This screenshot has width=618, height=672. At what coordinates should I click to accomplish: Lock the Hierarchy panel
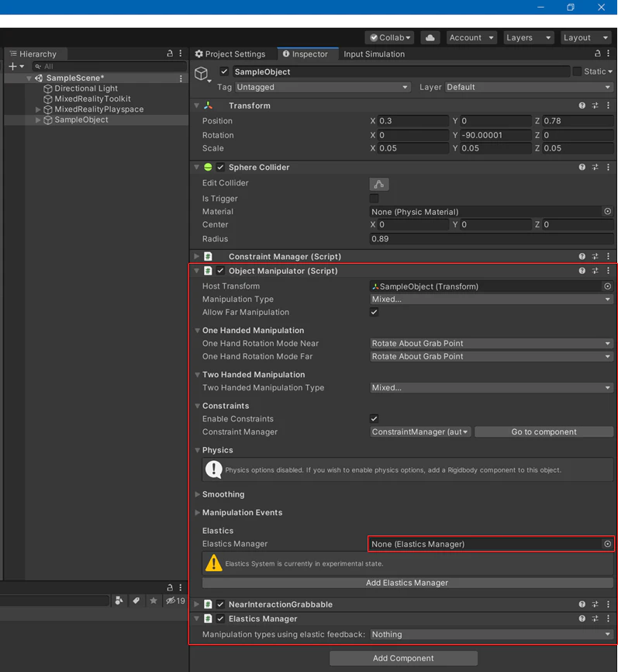point(170,53)
